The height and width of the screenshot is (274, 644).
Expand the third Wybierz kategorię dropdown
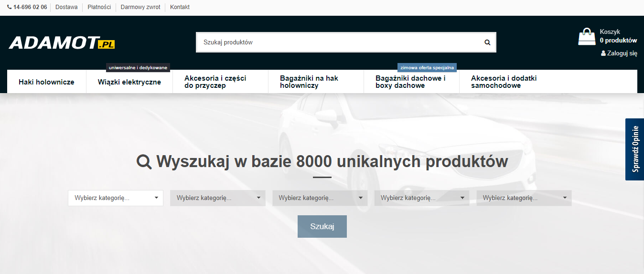pyautogui.click(x=320, y=198)
